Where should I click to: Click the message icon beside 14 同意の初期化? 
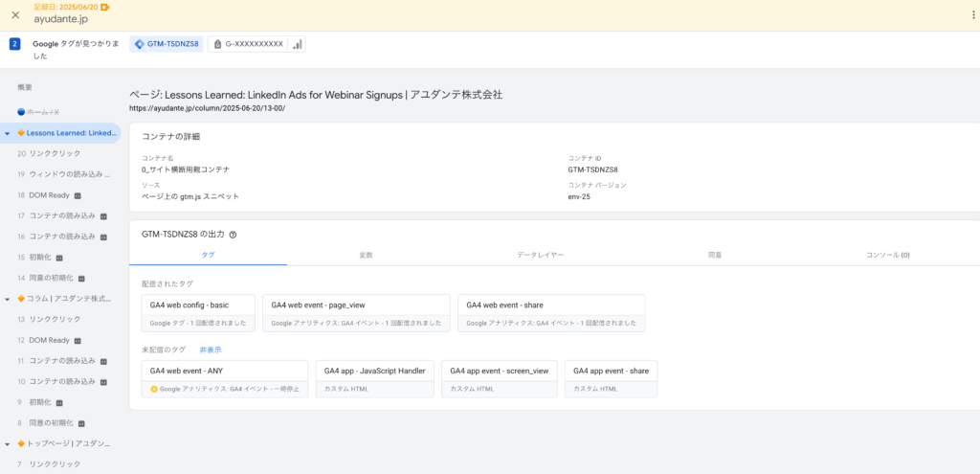pyautogui.click(x=81, y=279)
